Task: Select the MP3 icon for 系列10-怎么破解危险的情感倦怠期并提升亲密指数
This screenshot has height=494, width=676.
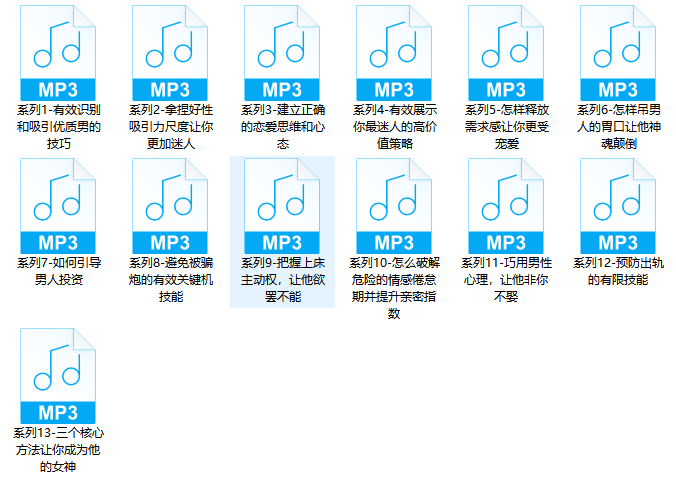Action: point(394,206)
